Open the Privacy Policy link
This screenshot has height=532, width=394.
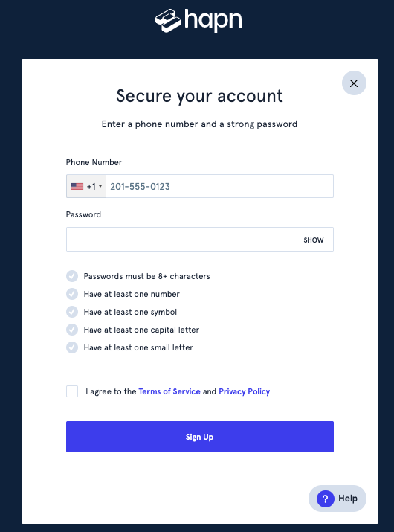click(244, 391)
